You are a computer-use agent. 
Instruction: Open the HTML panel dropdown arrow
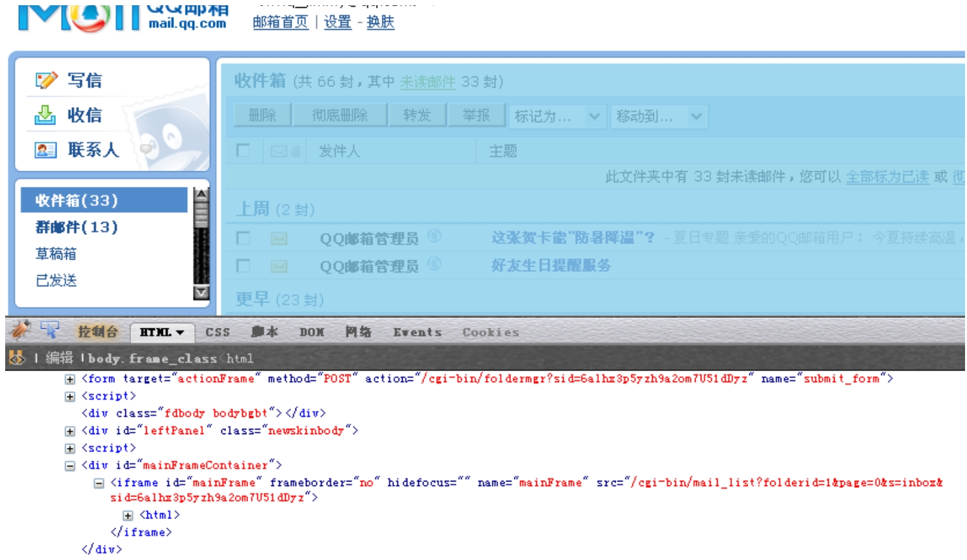point(180,332)
